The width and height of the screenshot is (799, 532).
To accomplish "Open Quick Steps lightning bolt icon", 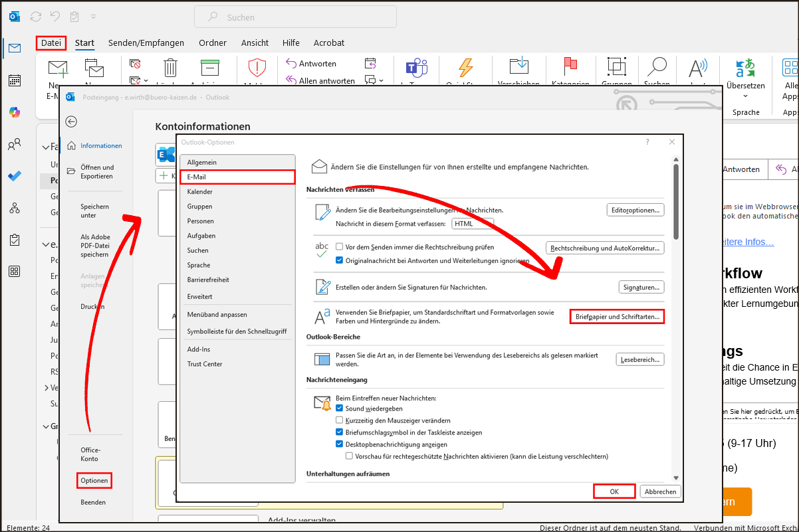I will tap(465, 68).
